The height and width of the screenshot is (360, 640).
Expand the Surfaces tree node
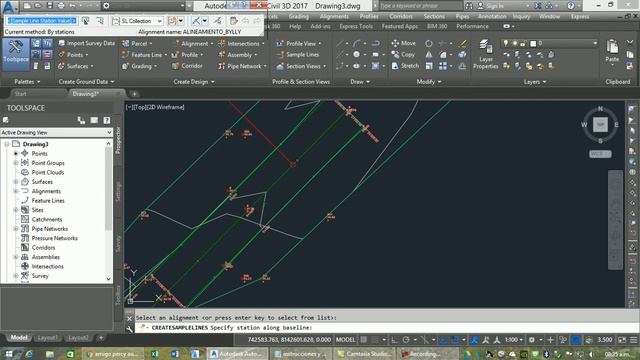16,182
